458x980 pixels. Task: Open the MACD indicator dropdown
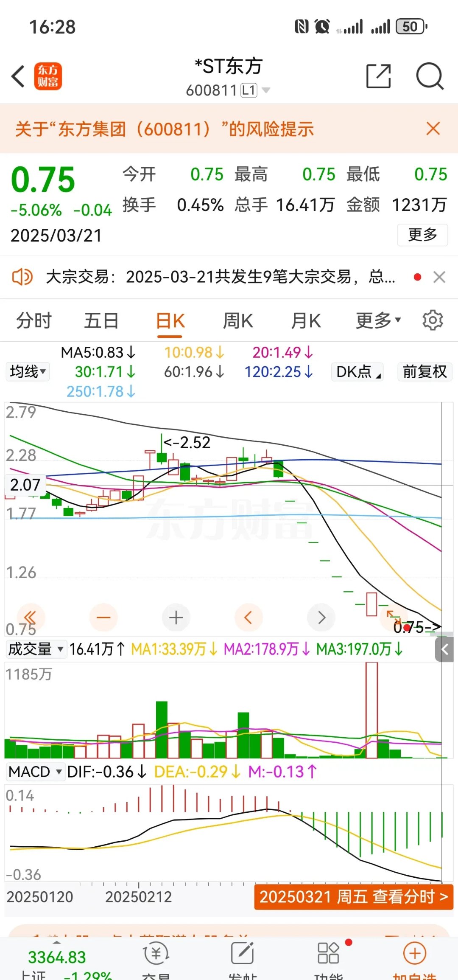tap(36, 772)
